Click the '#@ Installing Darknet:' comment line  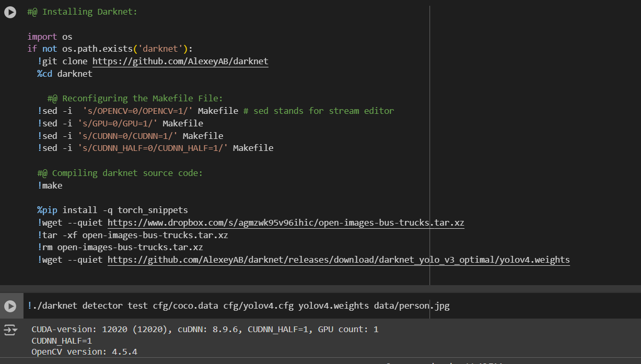click(83, 11)
